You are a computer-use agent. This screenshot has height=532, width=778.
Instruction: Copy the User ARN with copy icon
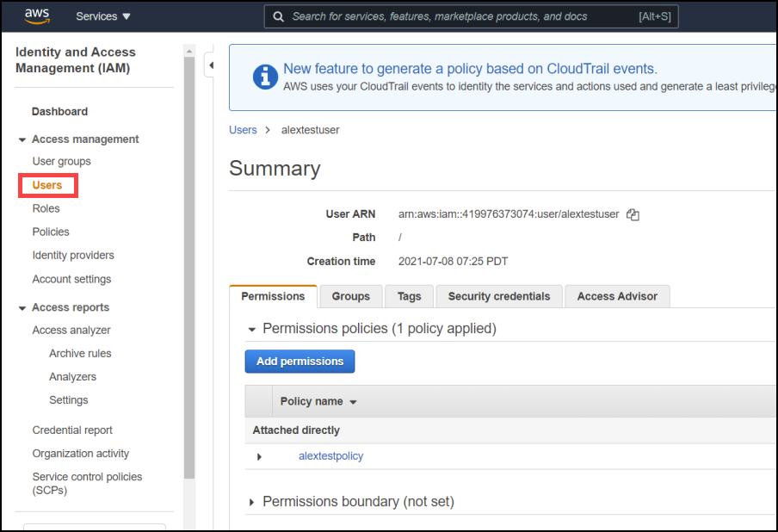pyautogui.click(x=633, y=214)
